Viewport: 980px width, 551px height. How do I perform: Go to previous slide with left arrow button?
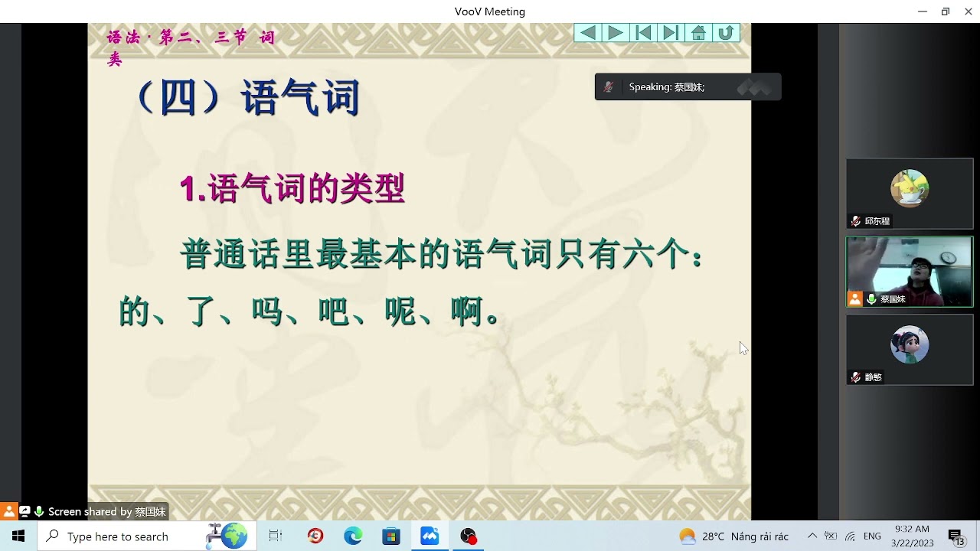pos(588,33)
